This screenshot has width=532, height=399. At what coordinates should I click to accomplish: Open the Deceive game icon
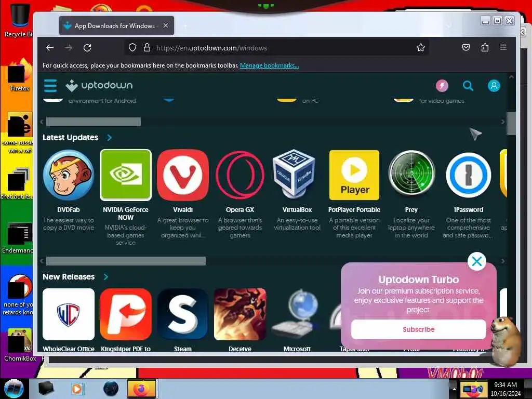pyautogui.click(x=240, y=314)
